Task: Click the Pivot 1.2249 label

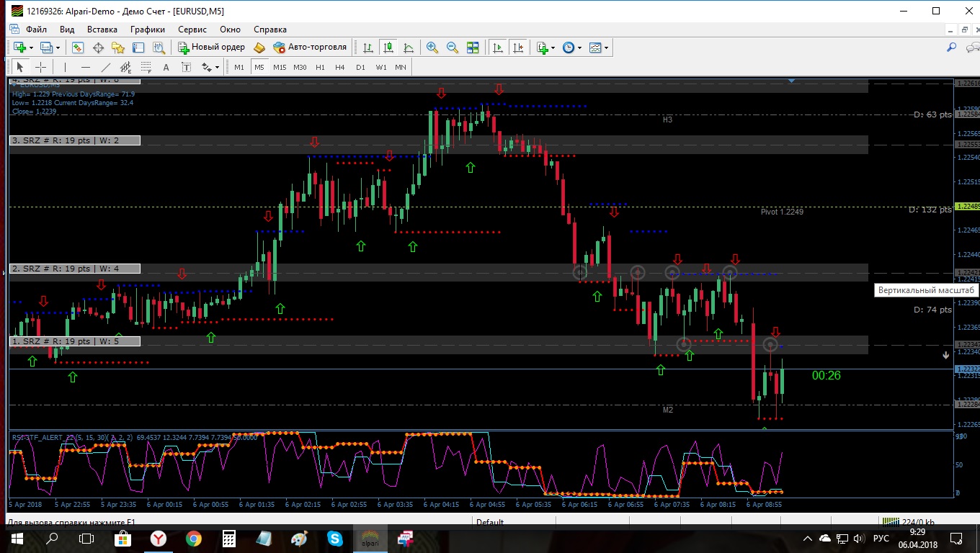Action: tap(782, 212)
